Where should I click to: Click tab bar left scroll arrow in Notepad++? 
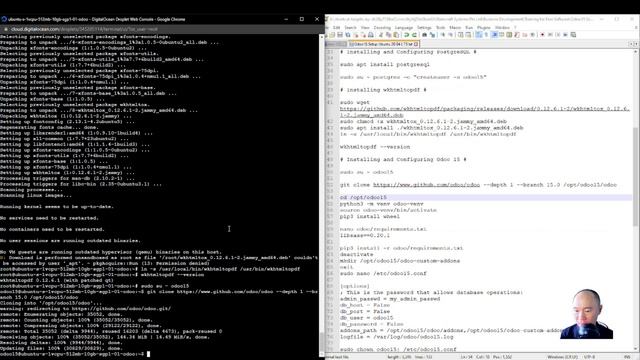tap(631, 44)
